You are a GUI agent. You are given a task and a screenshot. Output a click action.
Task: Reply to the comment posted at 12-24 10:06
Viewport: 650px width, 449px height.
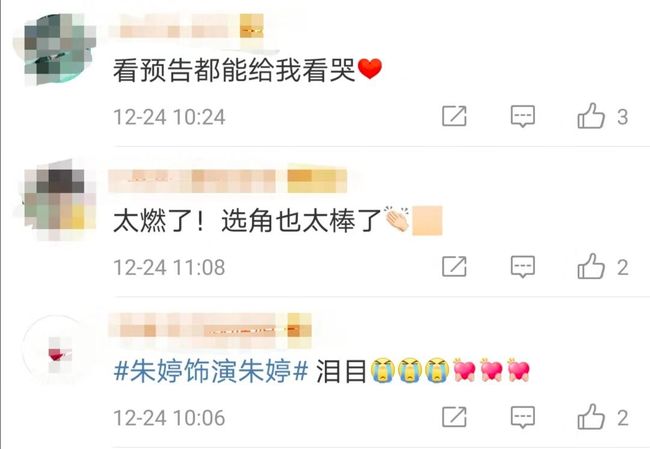pos(522,417)
